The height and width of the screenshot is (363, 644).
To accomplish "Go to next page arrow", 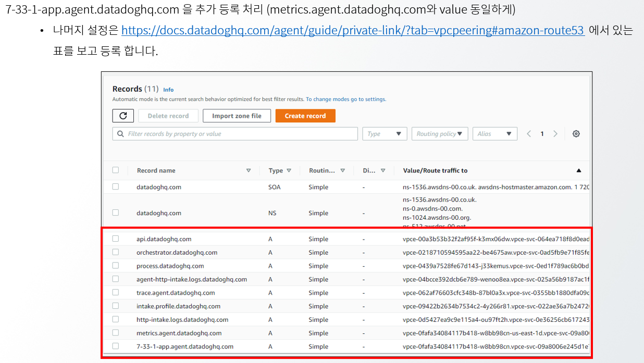I will tap(555, 134).
